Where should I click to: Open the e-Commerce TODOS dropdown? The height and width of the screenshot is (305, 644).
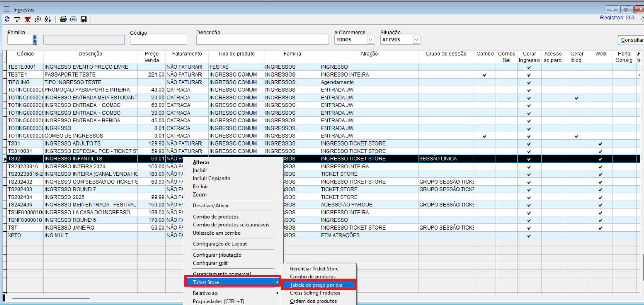pos(370,40)
